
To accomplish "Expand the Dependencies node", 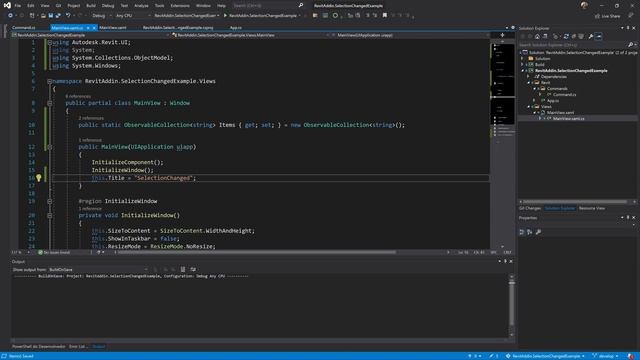I will tap(528, 76).
